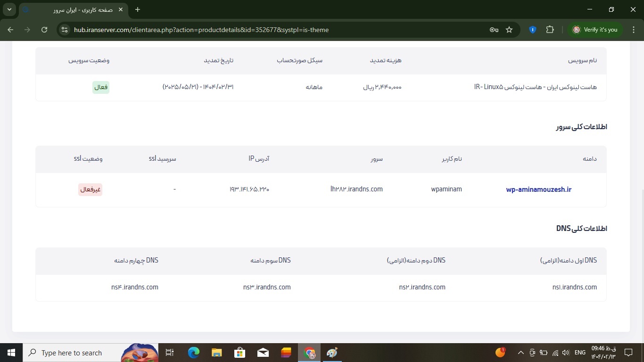
Task: Click the inactive SSL status badge
Action: 90,189
